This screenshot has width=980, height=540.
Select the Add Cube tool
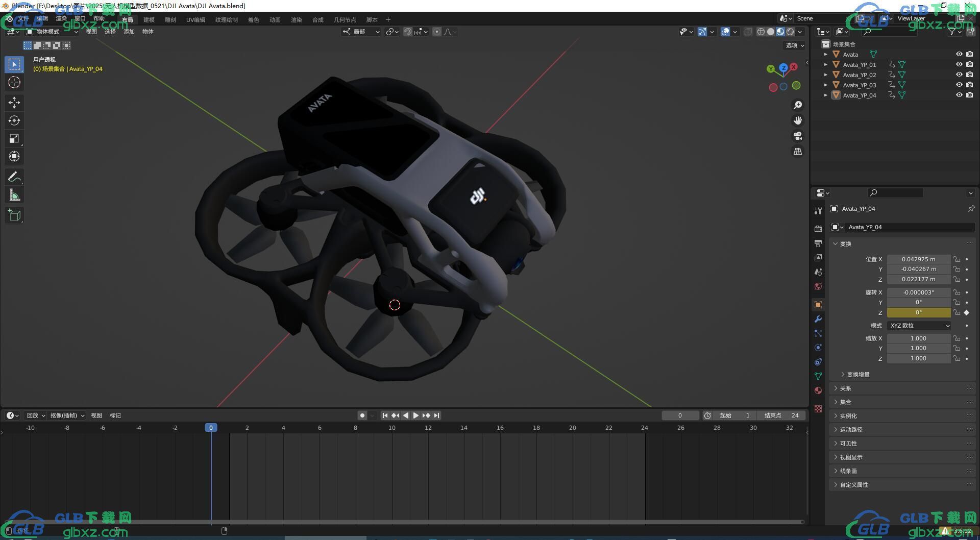tap(14, 215)
